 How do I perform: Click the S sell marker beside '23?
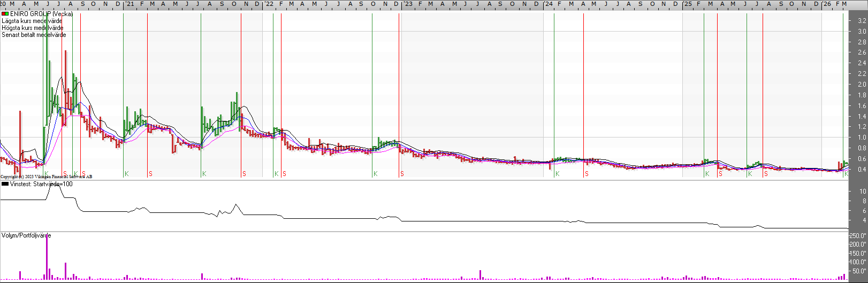[x=402, y=174]
